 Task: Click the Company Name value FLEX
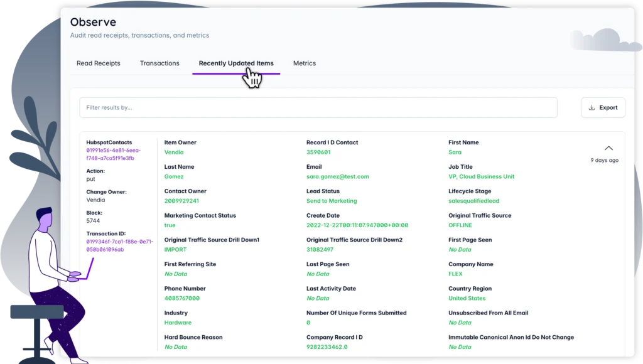pyautogui.click(x=455, y=274)
